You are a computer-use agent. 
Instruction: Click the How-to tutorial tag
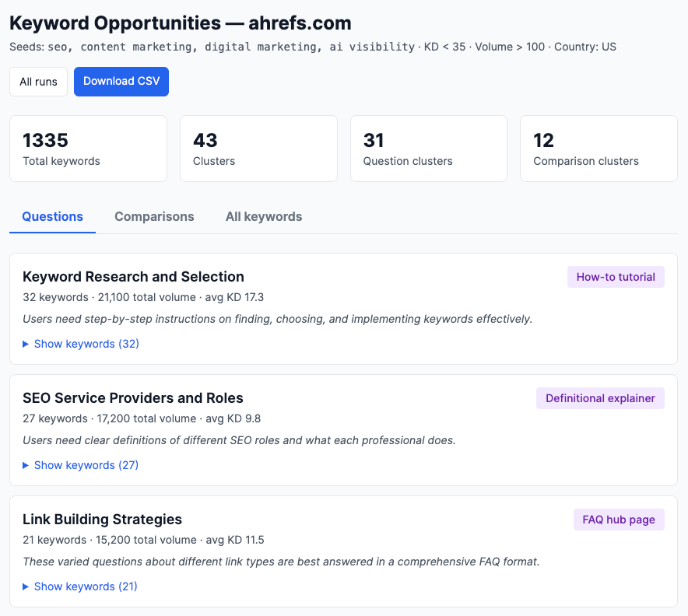(616, 276)
